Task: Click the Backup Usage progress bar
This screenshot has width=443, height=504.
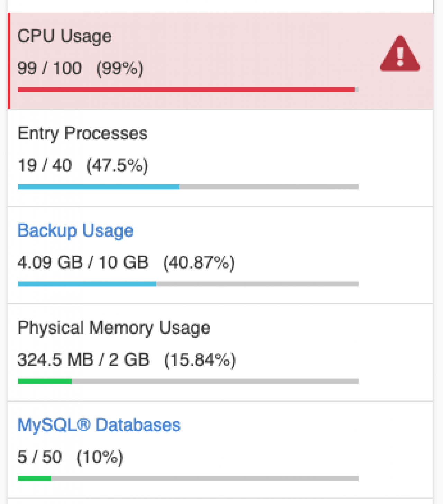Action: point(188,284)
